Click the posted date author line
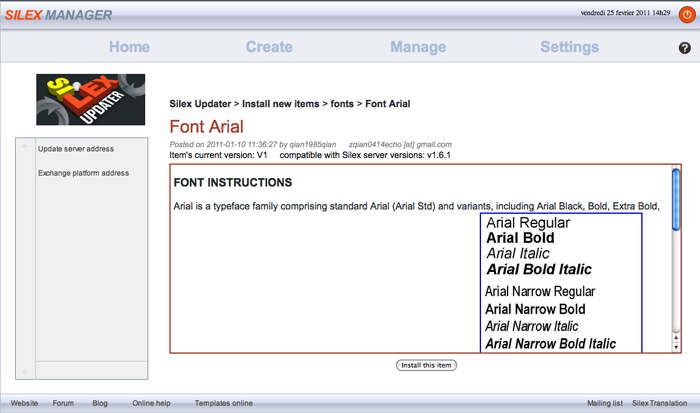 [x=311, y=145]
